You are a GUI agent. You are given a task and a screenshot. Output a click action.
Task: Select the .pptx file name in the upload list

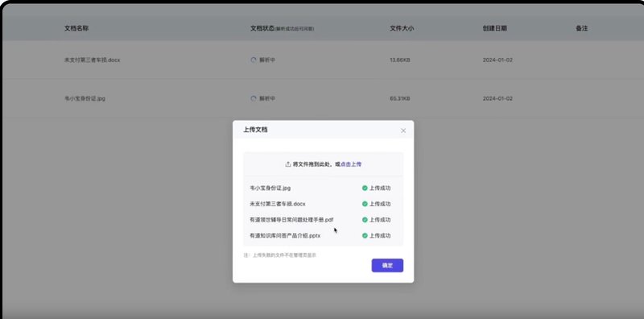pos(285,235)
